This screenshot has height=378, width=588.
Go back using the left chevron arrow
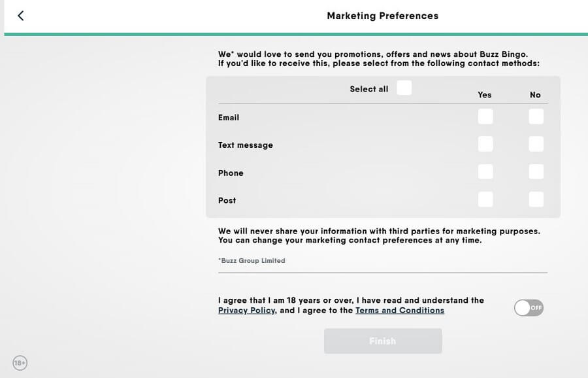tap(21, 16)
